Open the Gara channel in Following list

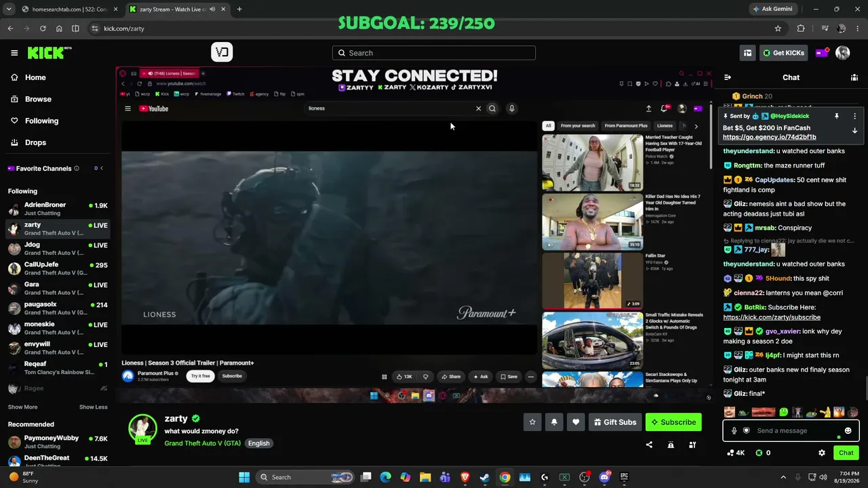(x=58, y=288)
